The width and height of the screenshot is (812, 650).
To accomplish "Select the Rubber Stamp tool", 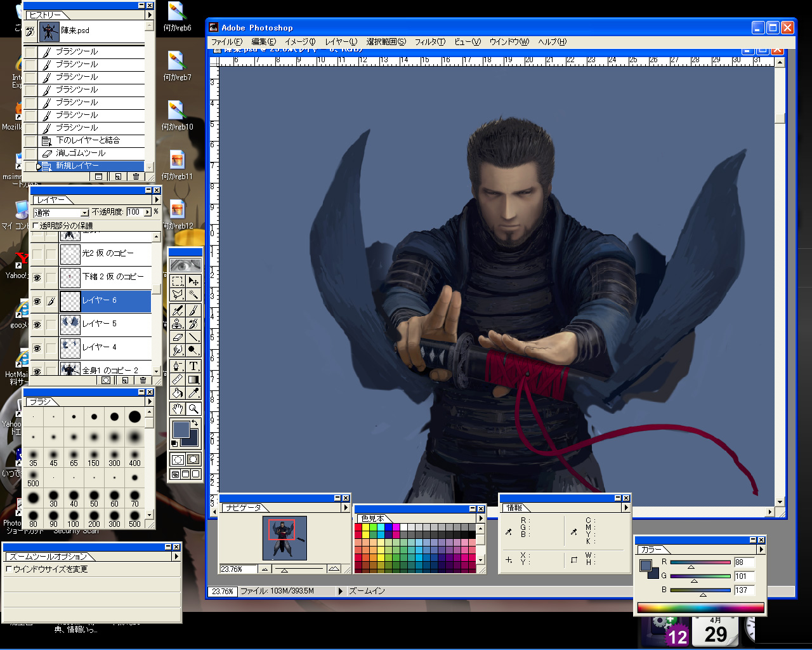I will click(178, 324).
